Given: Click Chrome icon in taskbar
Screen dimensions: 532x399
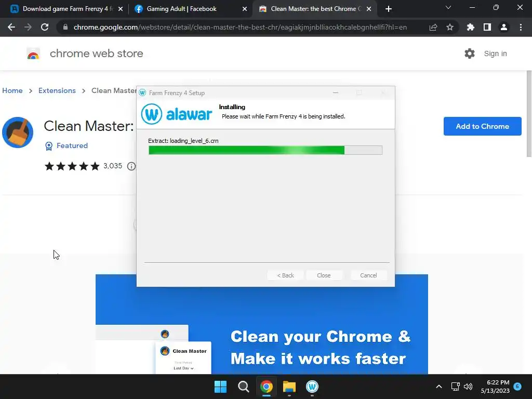Looking at the screenshot, I should (x=267, y=387).
